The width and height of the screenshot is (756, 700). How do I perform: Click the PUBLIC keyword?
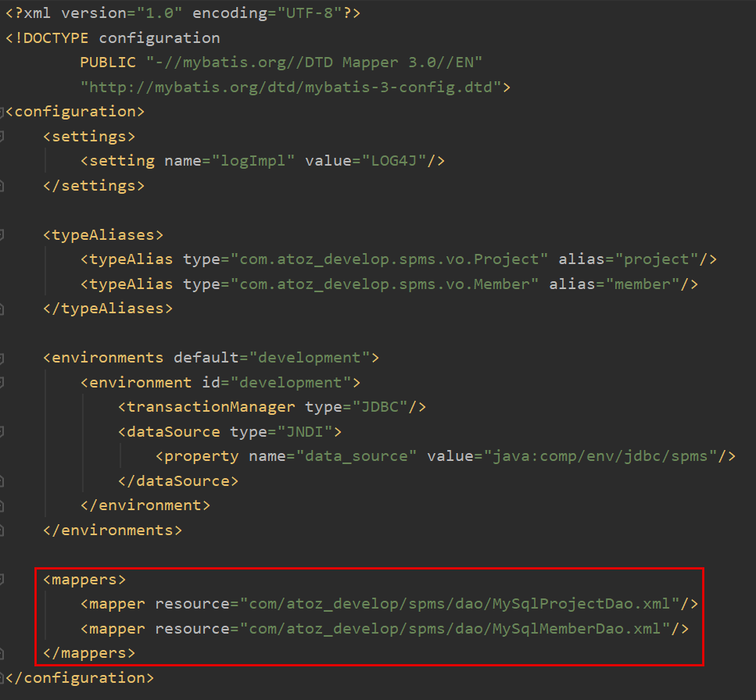(x=108, y=62)
